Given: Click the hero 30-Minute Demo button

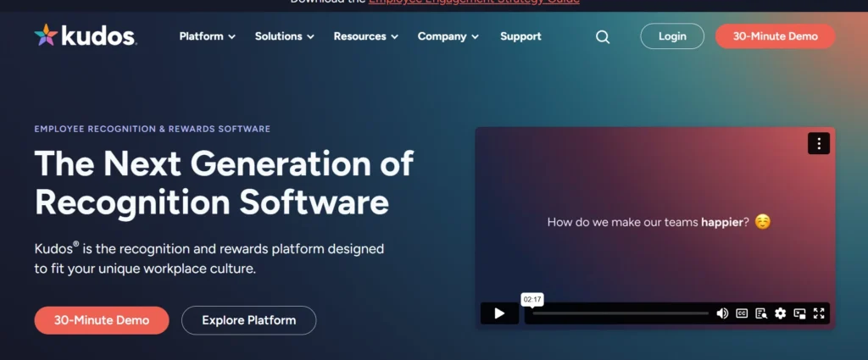Looking at the screenshot, I should click(x=102, y=320).
